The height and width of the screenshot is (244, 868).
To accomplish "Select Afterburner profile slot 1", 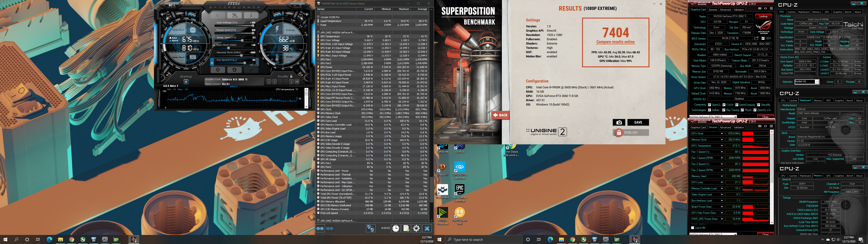I will pyautogui.click(x=269, y=82).
